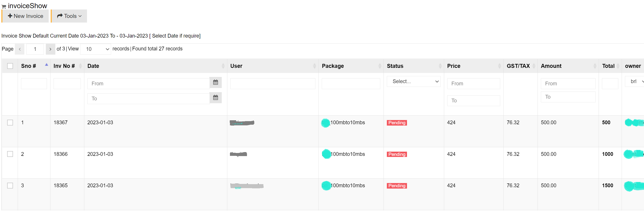The width and height of the screenshot is (644, 212).
Task: Open the owner brl dropdown
Action: [x=634, y=82]
